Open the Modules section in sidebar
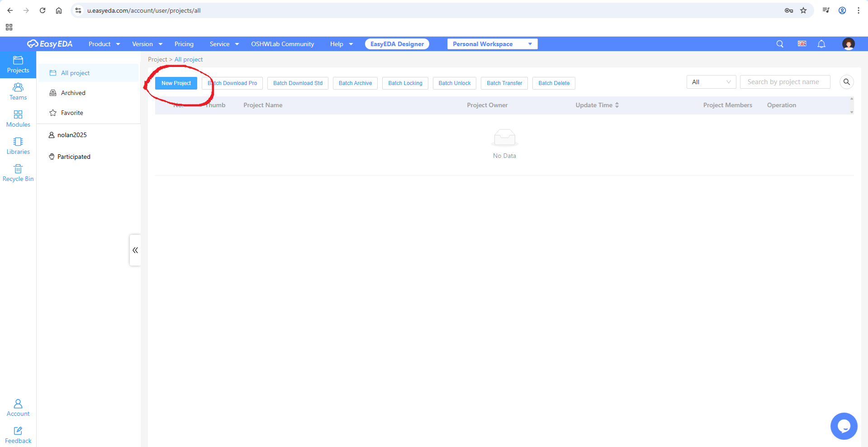Screen dimensions: 868x447 [x=18, y=119]
